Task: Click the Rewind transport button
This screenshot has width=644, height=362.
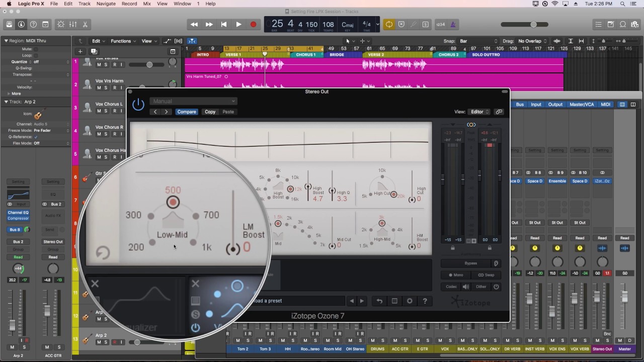Action: (194, 24)
